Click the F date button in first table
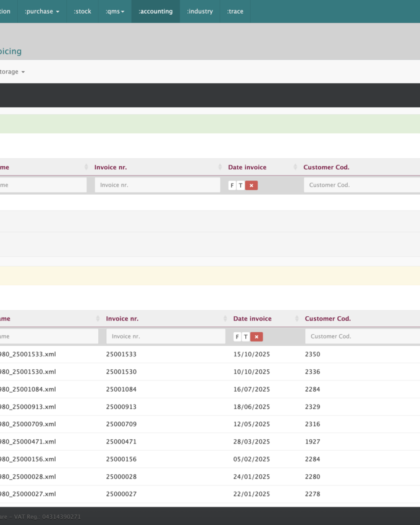Image resolution: width=420 pixels, height=525 pixels. tap(232, 185)
